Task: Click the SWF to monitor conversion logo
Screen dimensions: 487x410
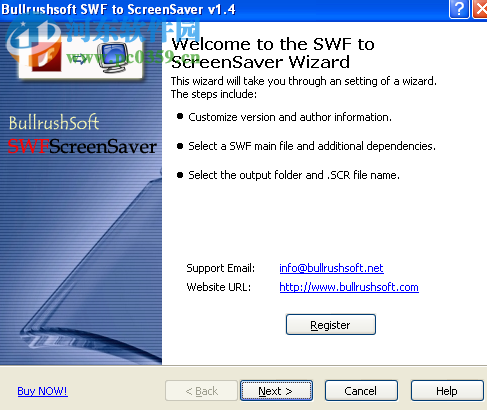Action: pyautogui.click(x=81, y=58)
